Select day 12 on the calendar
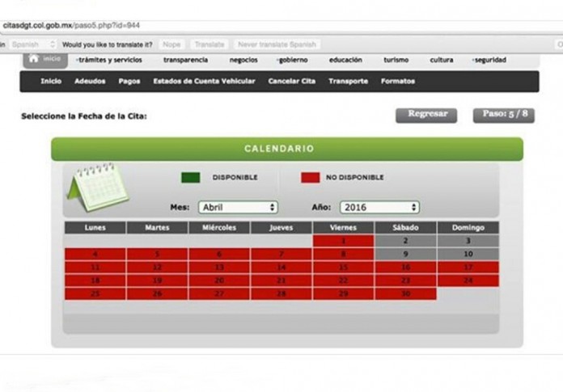 coord(157,268)
